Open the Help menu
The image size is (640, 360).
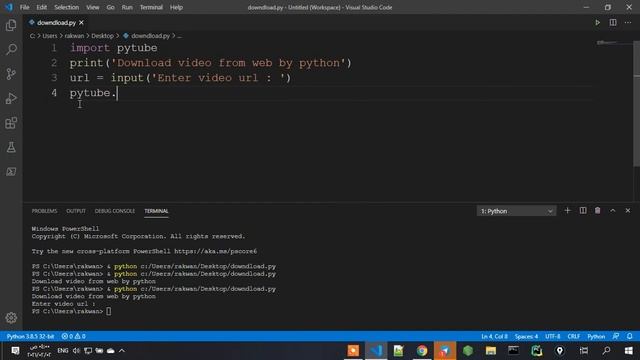click(x=176, y=7)
